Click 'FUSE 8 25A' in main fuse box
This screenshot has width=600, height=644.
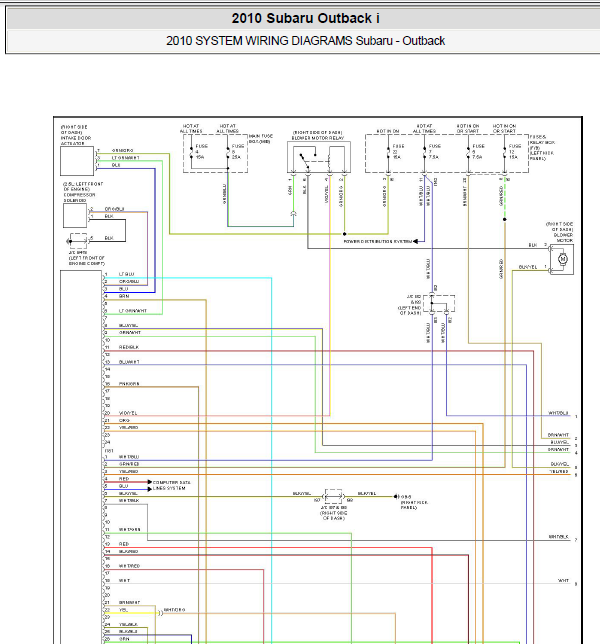(x=237, y=152)
